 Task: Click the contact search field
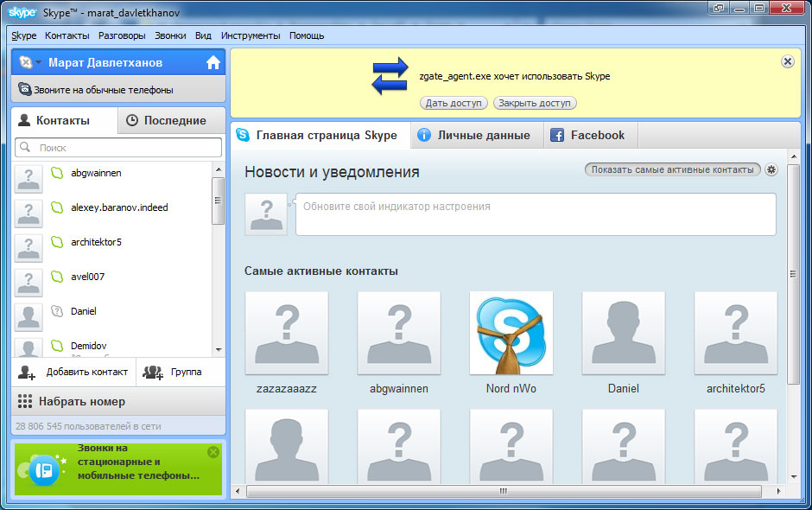[118, 148]
